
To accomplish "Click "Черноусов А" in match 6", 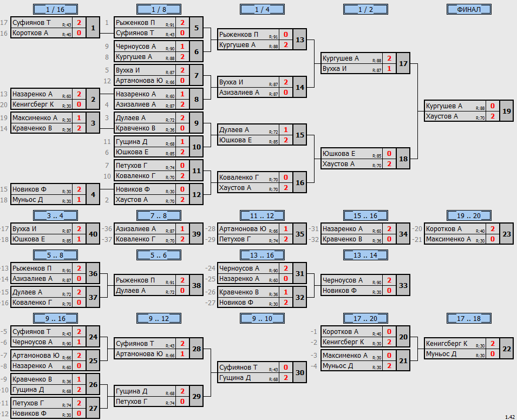I will pyautogui.click(x=136, y=47).
